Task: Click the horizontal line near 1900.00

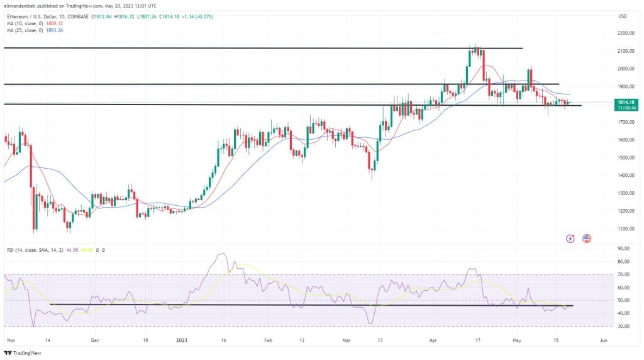Action: [281, 84]
